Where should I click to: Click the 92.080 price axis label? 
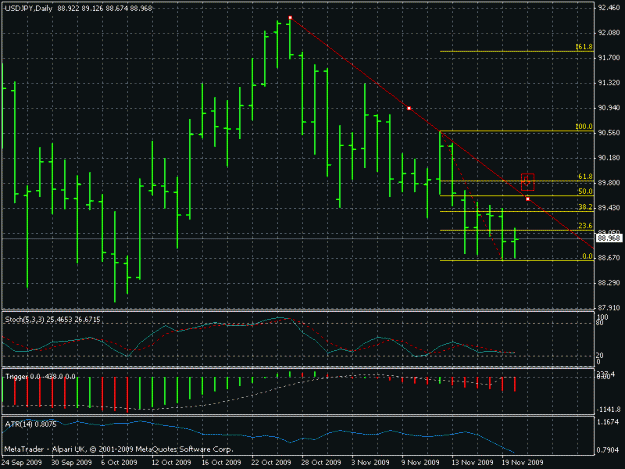(x=609, y=33)
